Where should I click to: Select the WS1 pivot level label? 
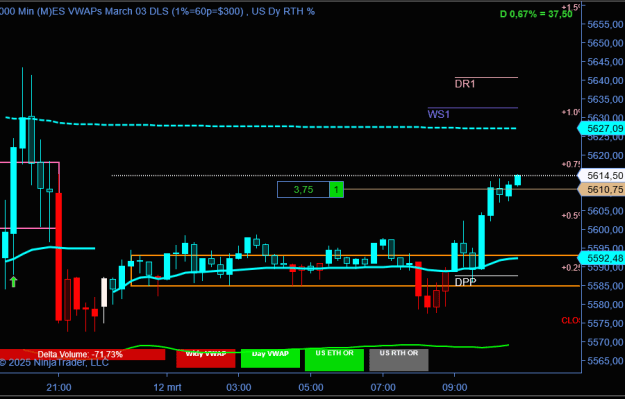(x=438, y=114)
